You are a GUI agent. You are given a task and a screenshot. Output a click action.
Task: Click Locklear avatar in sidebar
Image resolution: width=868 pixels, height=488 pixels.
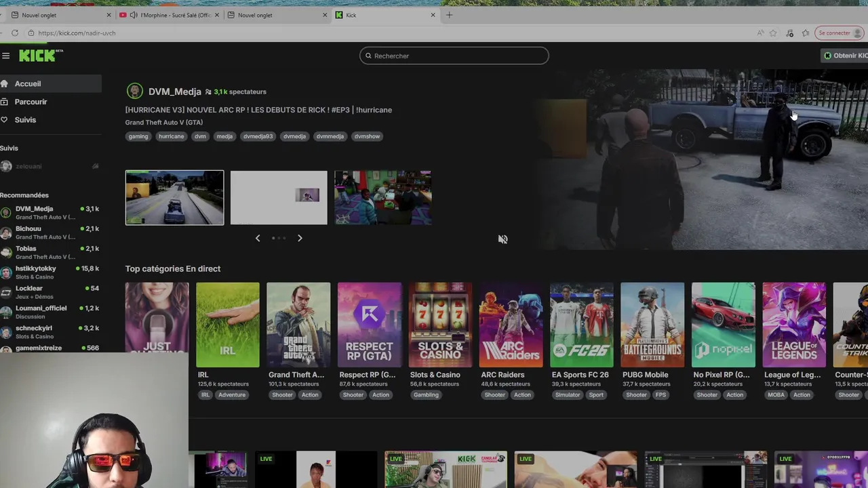(6, 292)
